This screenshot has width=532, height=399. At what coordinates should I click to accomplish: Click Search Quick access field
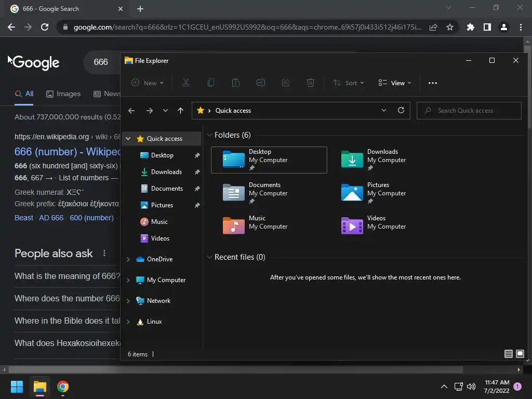(469, 111)
